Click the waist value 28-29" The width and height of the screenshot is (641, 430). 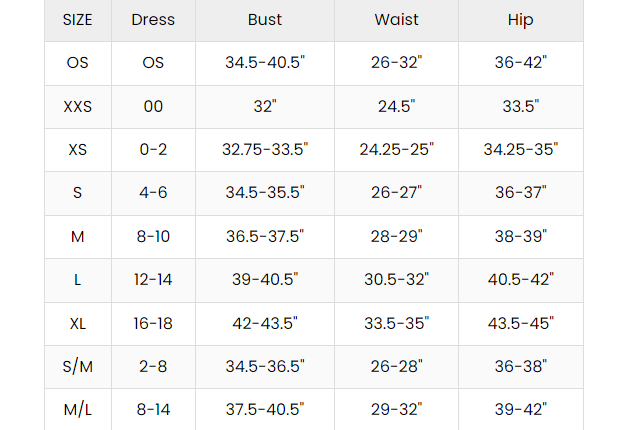[x=396, y=237]
